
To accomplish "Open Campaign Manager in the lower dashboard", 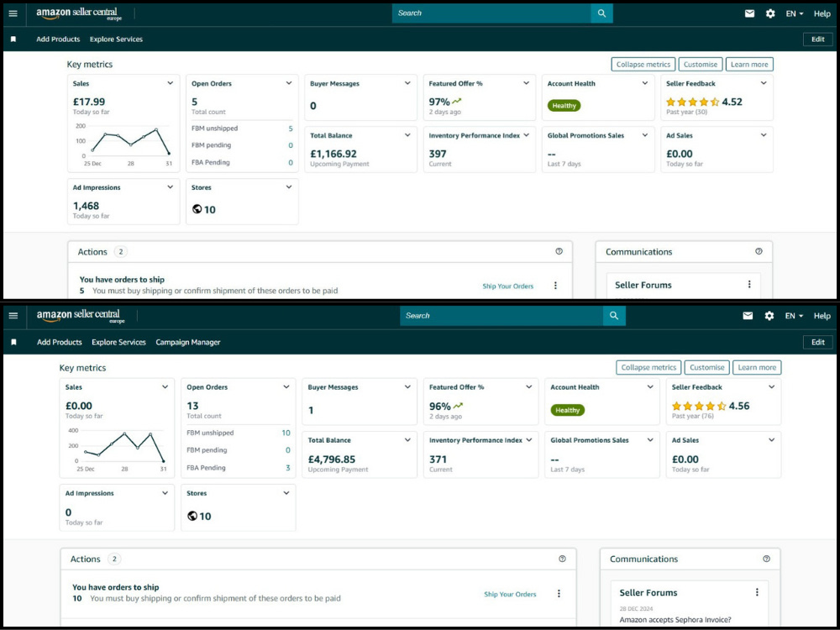I will [x=188, y=342].
